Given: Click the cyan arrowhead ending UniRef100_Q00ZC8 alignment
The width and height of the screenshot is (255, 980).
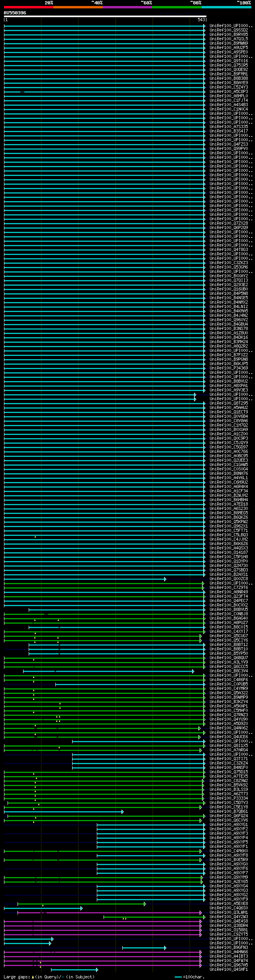Looking at the screenshot, I should (x=165, y=579).
